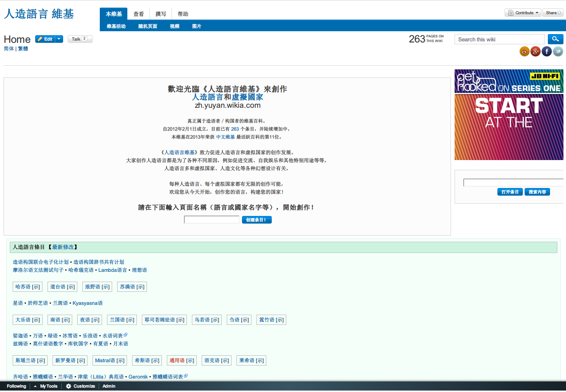Open the 星语 link

tap(18, 303)
